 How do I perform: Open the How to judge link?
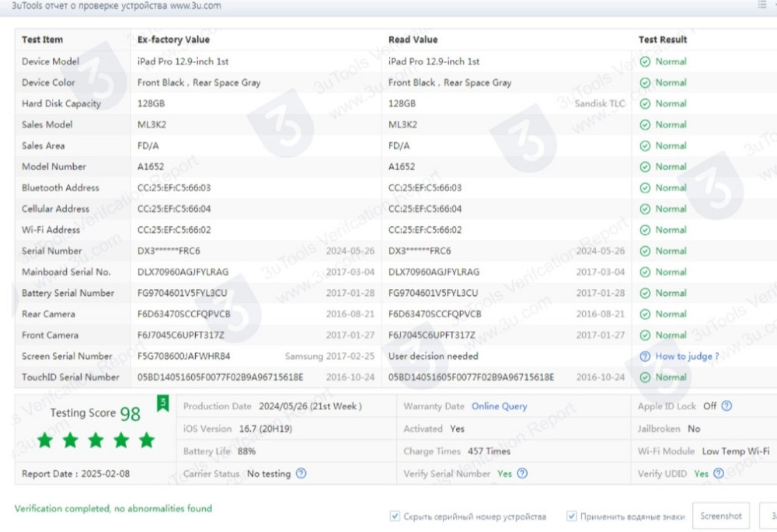click(687, 356)
